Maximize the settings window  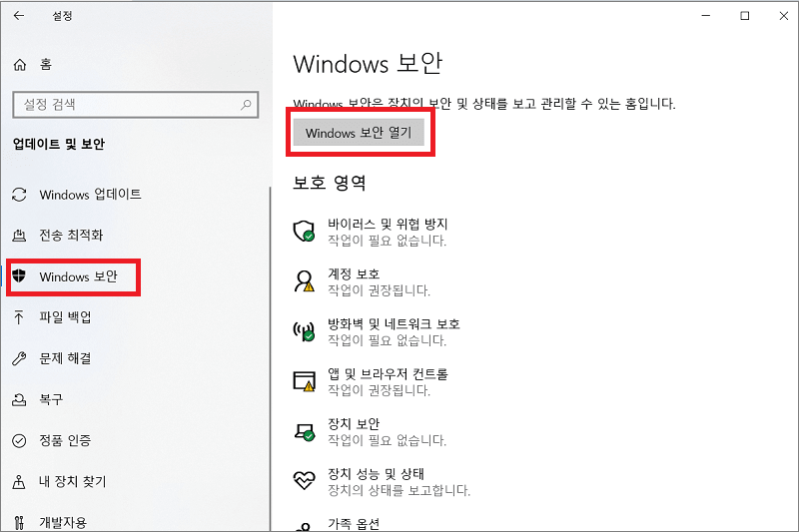[x=744, y=16]
